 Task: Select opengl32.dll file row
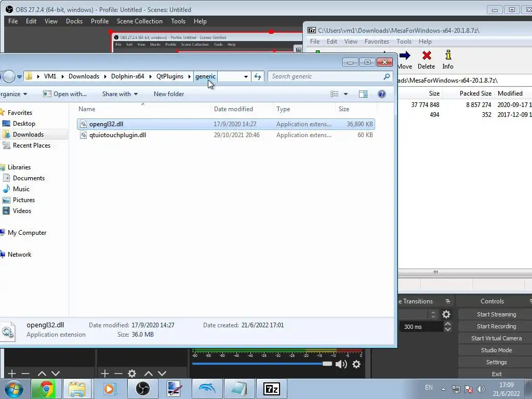coord(226,124)
